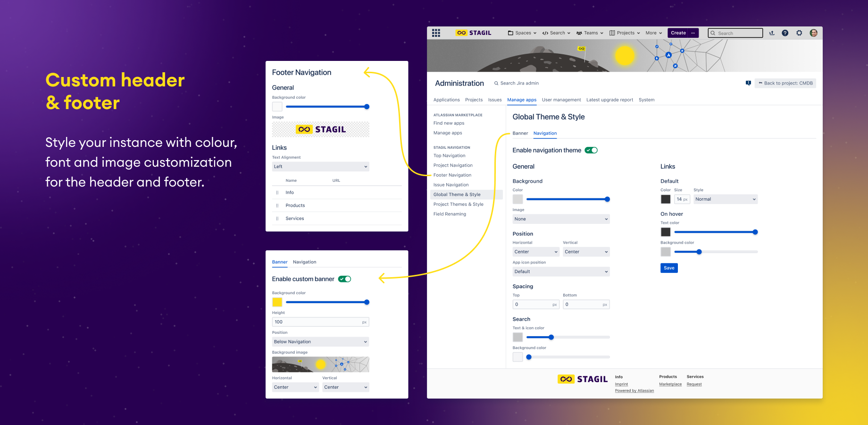Viewport: 868px width, 425px height.
Task: Open the Below Navigation position dropdown
Action: point(320,342)
